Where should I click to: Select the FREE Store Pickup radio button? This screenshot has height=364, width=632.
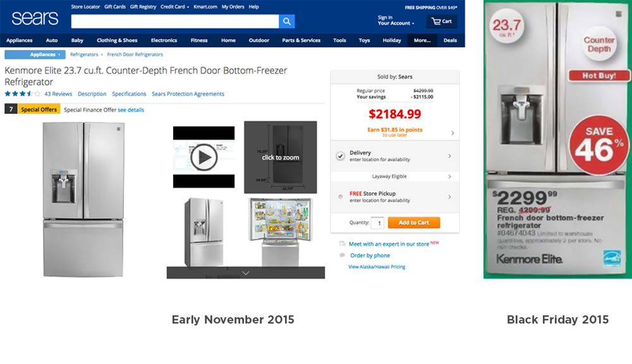[x=341, y=197]
